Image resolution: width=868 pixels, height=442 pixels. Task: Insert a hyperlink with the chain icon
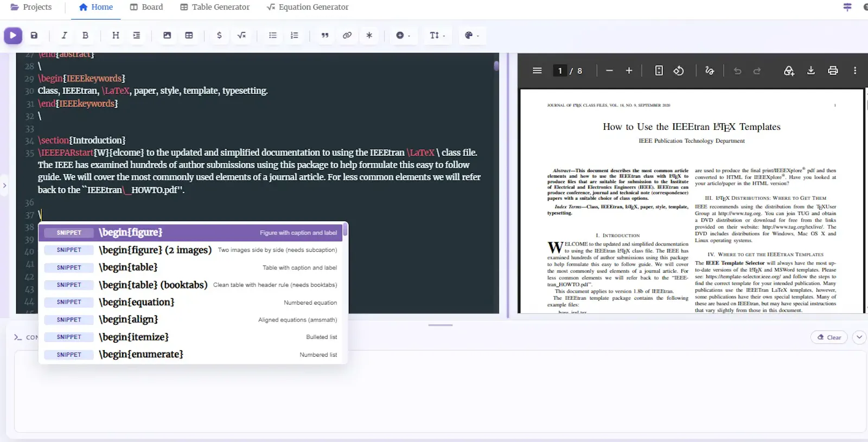click(347, 35)
